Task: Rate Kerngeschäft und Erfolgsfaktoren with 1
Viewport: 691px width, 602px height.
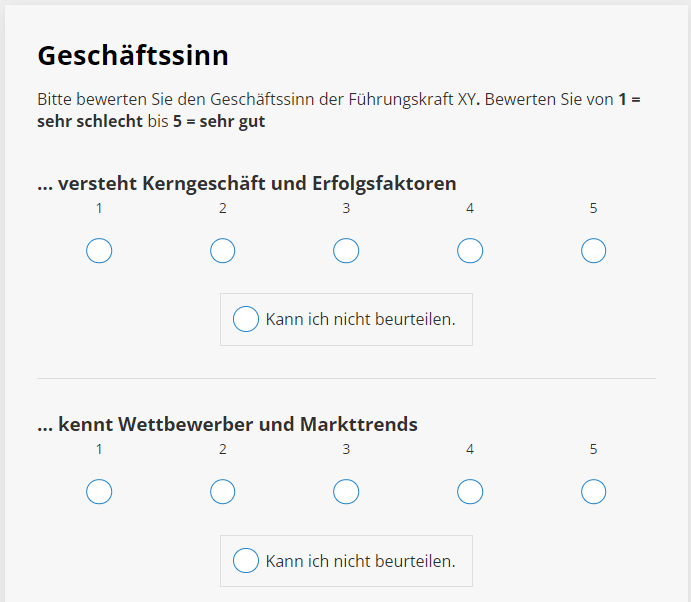Action: tap(99, 251)
